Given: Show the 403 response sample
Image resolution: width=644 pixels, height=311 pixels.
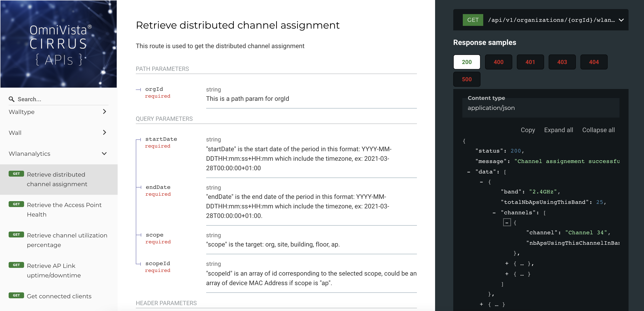Looking at the screenshot, I should click(562, 62).
